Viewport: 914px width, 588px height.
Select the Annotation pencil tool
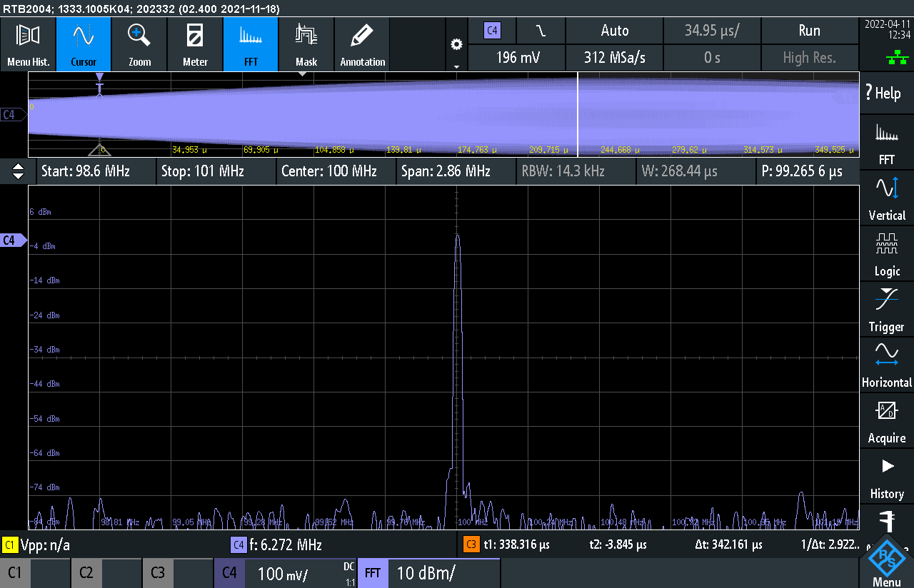(x=362, y=44)
